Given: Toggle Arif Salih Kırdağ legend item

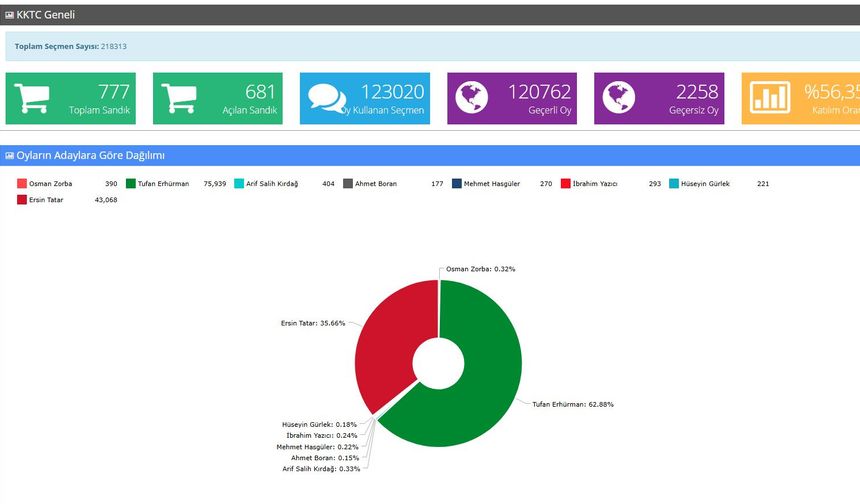Looking at the screenshot, I should (x=272, y=184).
